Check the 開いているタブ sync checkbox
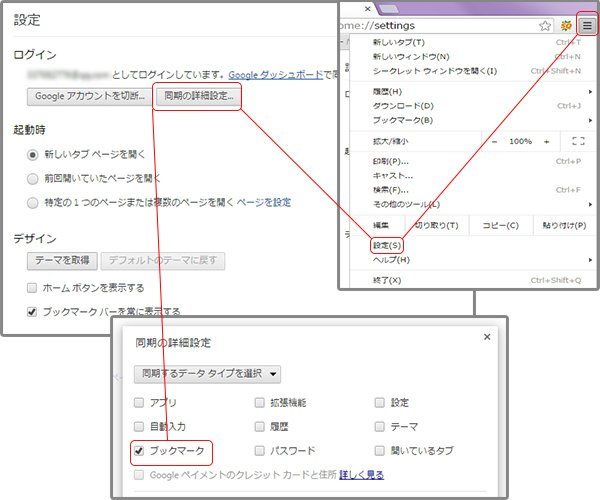Viewport: 600px width, 500px height. point(379,451)
